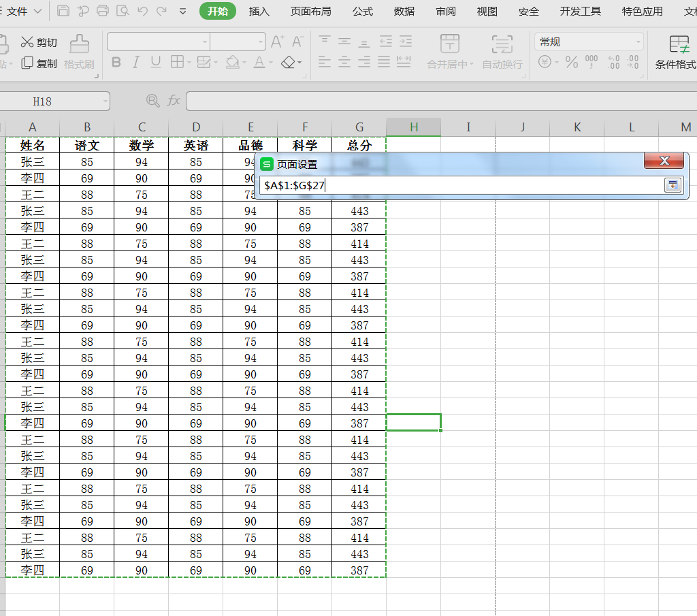
Task: Click the justify alignment icon
Action: 384,62
